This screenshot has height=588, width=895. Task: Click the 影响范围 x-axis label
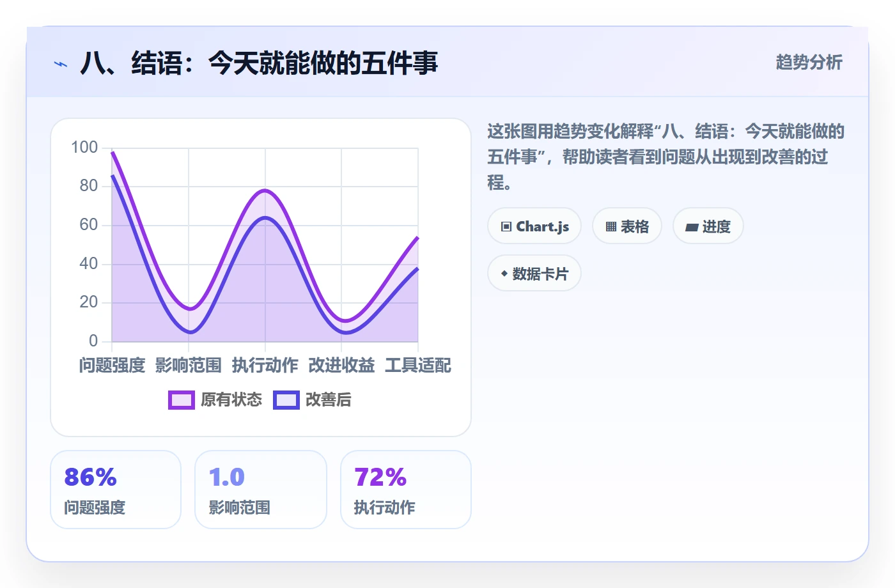click(189, 366)
